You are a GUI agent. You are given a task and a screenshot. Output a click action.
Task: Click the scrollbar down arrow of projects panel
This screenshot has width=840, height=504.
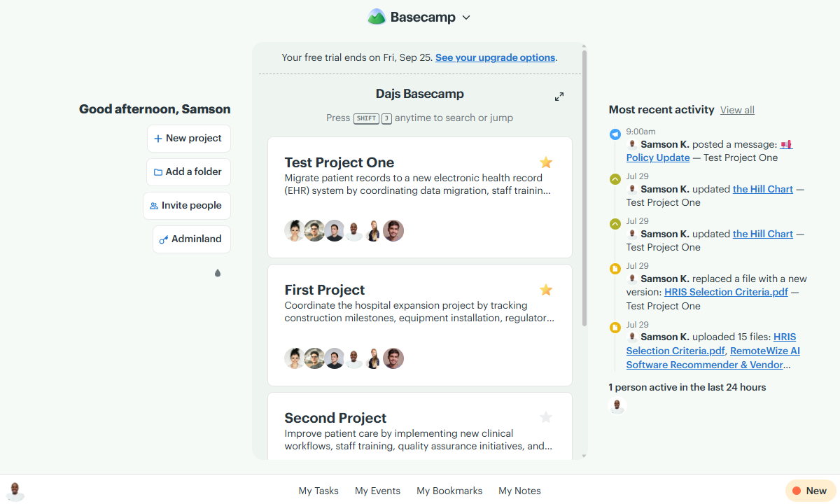click(x=584, y=456)
